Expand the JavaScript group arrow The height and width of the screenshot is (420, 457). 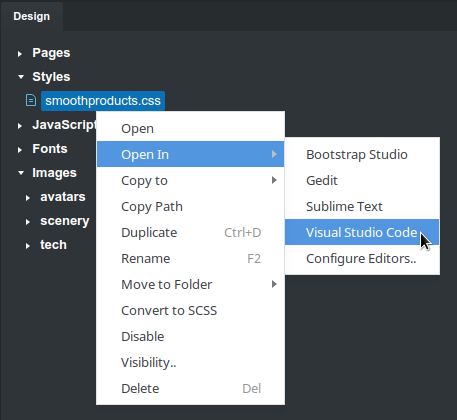(x=20, y=126)
